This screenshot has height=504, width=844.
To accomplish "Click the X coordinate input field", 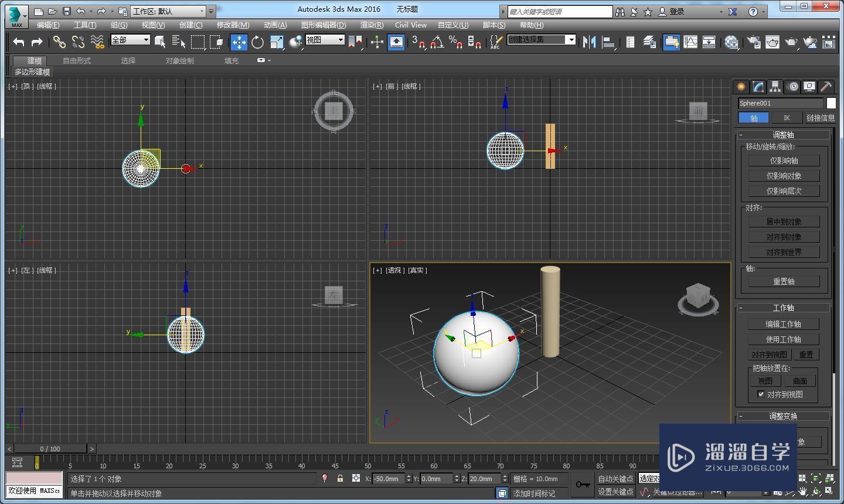I will [x=389, y=479].
